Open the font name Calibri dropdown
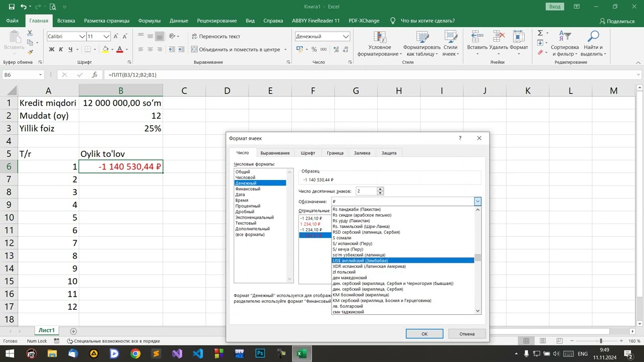 tap(82, 36)
